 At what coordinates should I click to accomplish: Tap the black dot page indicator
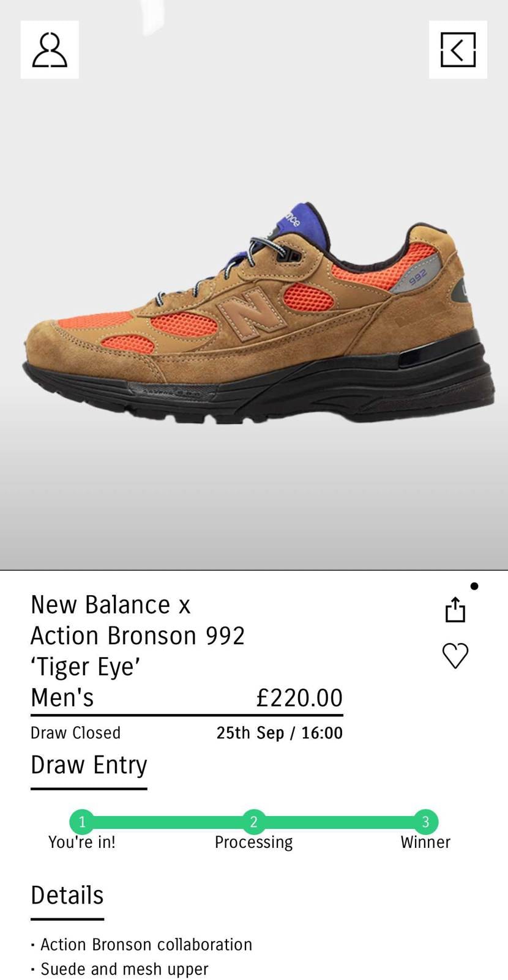[474, 586]
